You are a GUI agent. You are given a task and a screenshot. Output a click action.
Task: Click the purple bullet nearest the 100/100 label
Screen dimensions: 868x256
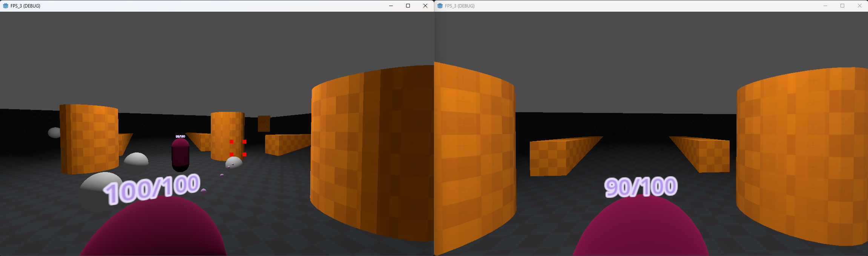[x=204, y=191]
